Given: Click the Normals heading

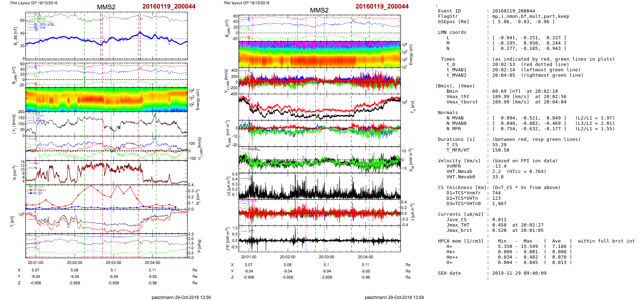Looking at the screenshot, I should tap(448, 113).
